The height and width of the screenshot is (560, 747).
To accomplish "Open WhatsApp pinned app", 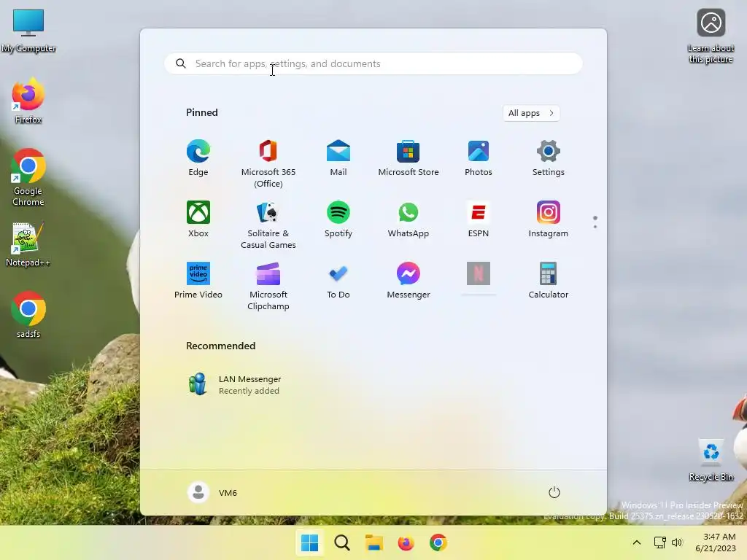I will pos(409,219).
